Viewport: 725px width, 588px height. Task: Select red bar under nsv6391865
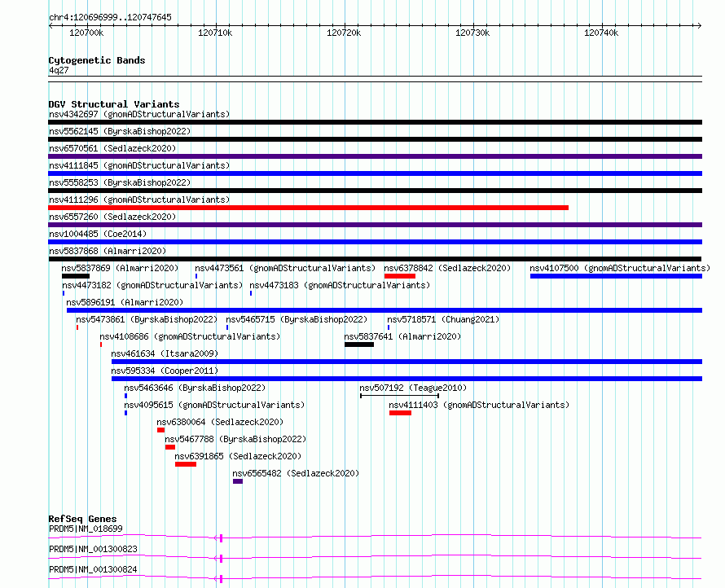tap(186, 464)
